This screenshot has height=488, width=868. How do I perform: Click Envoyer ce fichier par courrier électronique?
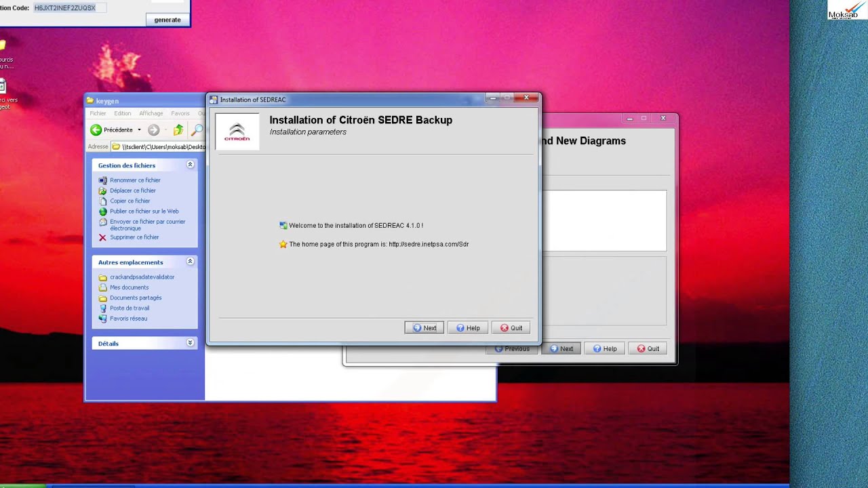[x=147, y=225]
